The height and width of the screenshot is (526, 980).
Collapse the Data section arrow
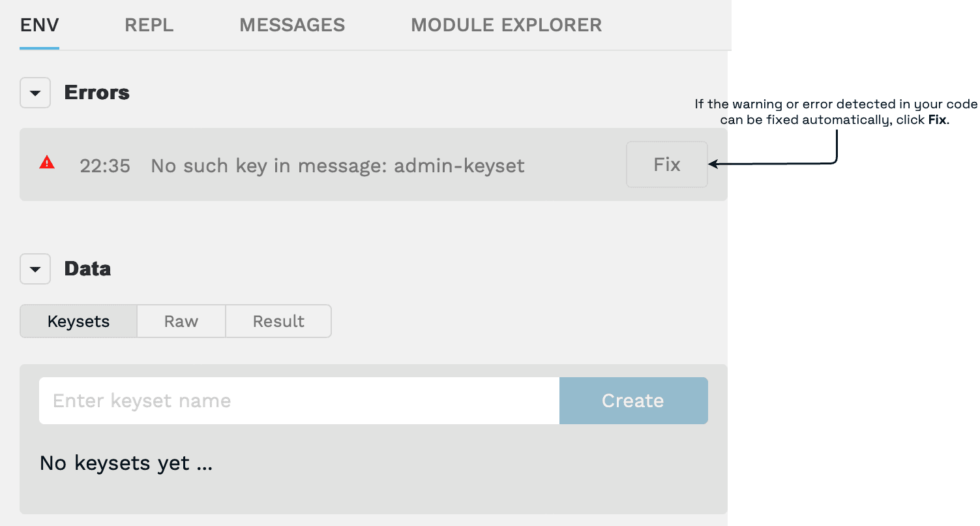click(35, 269)
